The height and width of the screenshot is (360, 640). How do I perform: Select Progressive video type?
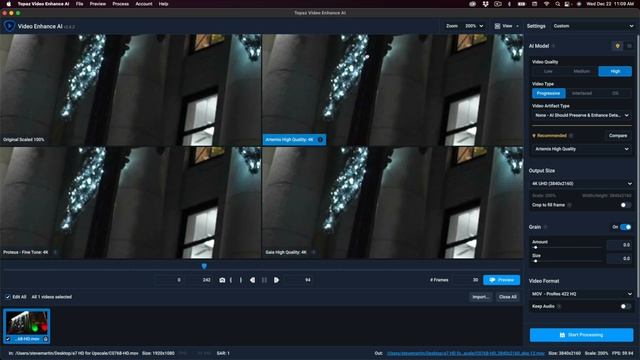[549, 93]
